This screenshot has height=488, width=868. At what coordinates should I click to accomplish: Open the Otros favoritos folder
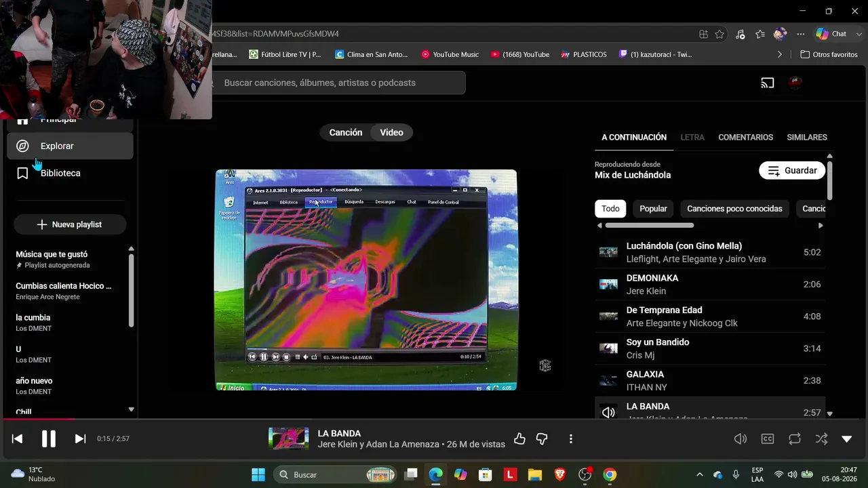click(829, 54)
